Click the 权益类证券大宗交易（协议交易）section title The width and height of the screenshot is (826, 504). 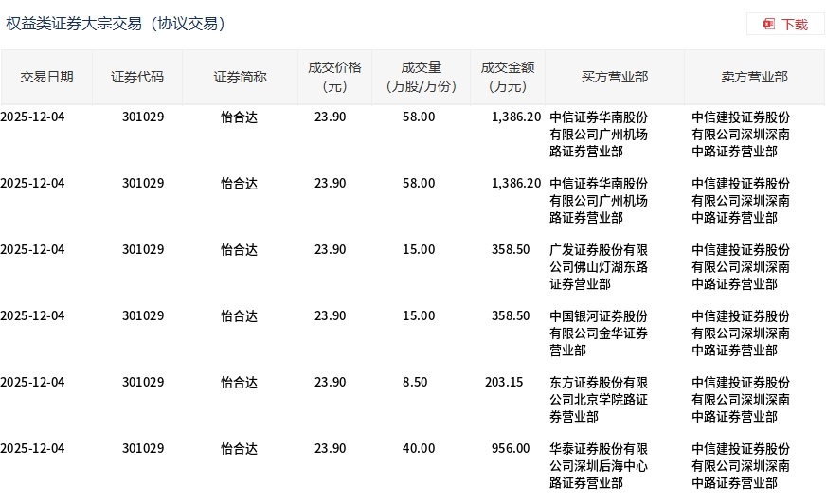116,24
